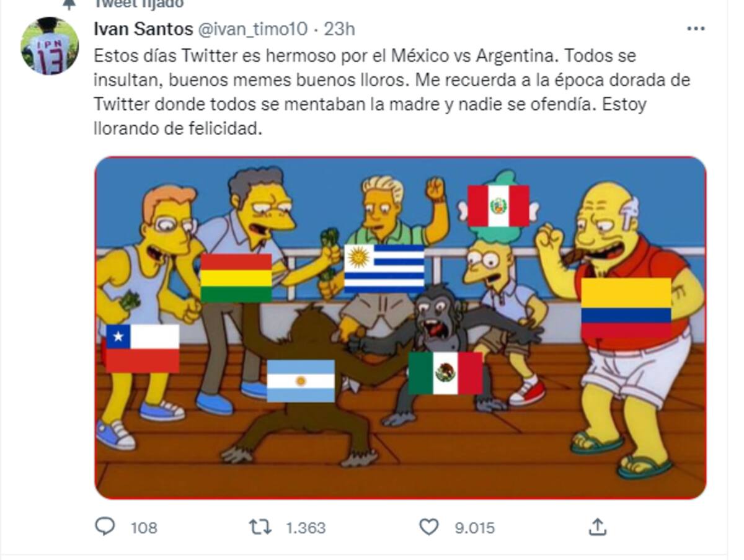Image resolution: width=744 pixels, height=560 pixels.
Task: Click the Mexico flag in the meme
Action: coord(445,373)
